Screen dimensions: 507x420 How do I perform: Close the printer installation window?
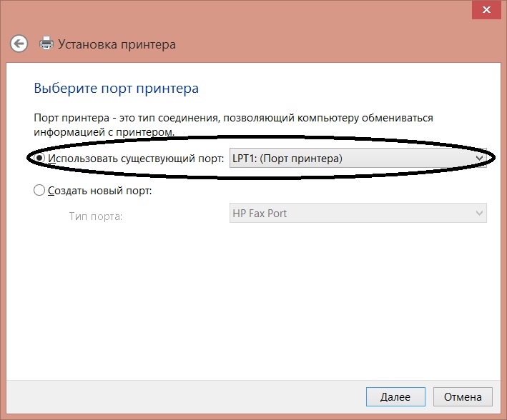[486, 10]
